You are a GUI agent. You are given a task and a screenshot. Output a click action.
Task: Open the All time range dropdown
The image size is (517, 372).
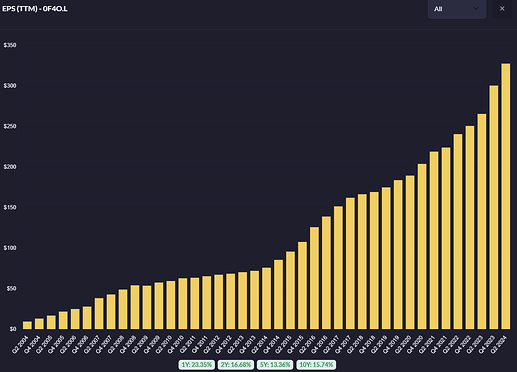(457, 9)
